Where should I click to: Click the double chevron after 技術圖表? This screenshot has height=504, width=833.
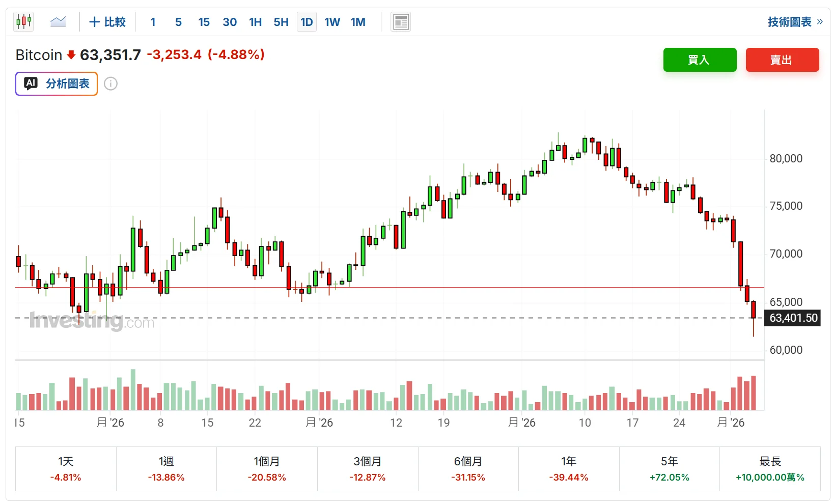pyautogui.click(x=819, y=22)
